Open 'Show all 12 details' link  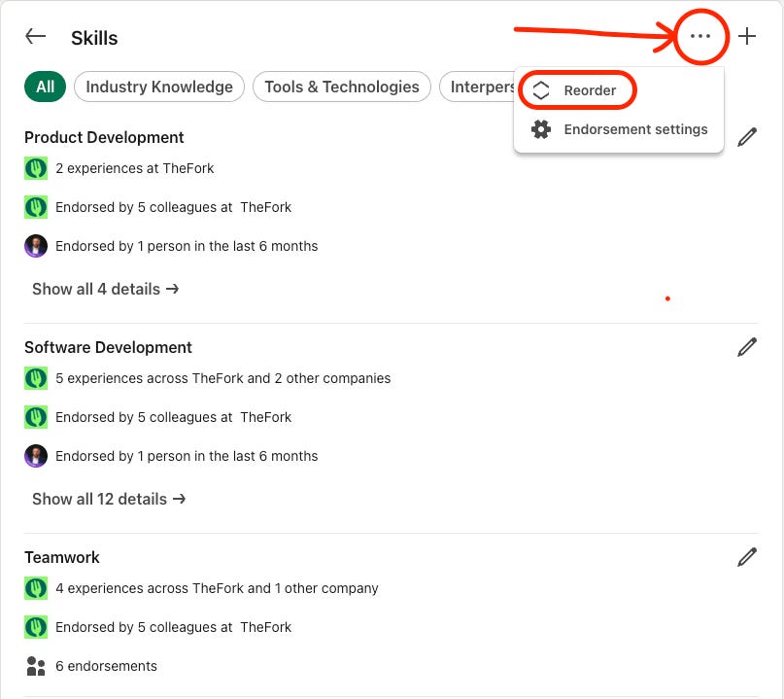click(109, 500)
